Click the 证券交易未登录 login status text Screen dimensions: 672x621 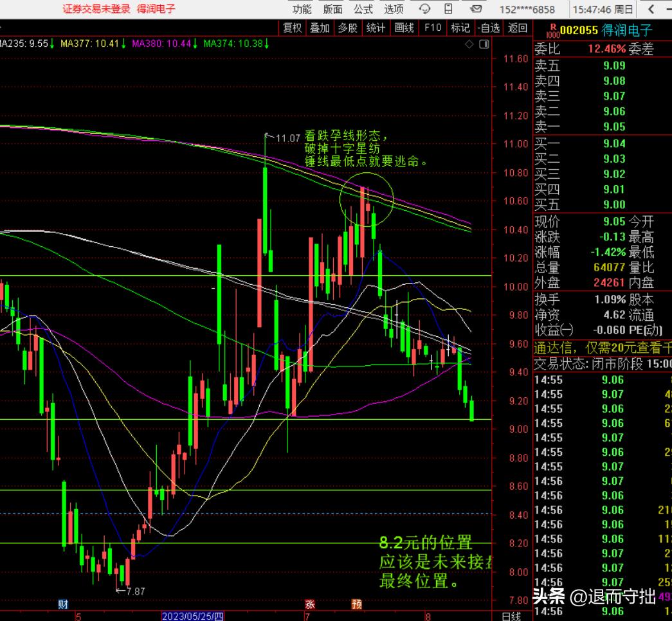click(x=96, y=9)
